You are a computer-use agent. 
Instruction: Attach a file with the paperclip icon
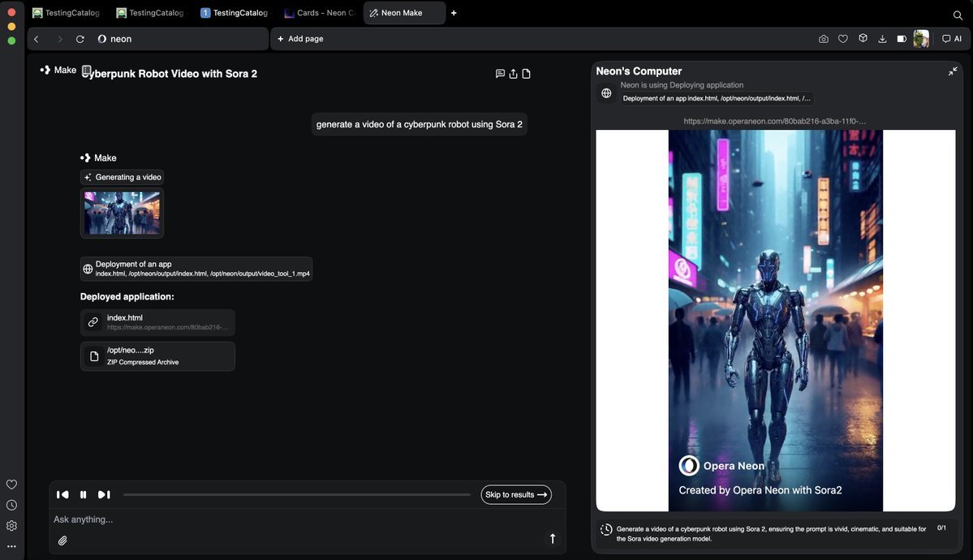pos(62,540)
